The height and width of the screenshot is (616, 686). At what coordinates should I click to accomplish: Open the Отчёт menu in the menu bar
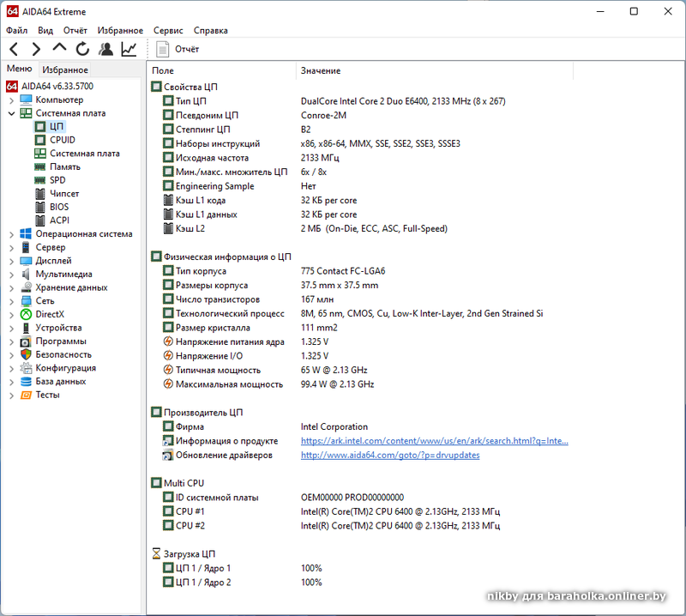(75, 30)
